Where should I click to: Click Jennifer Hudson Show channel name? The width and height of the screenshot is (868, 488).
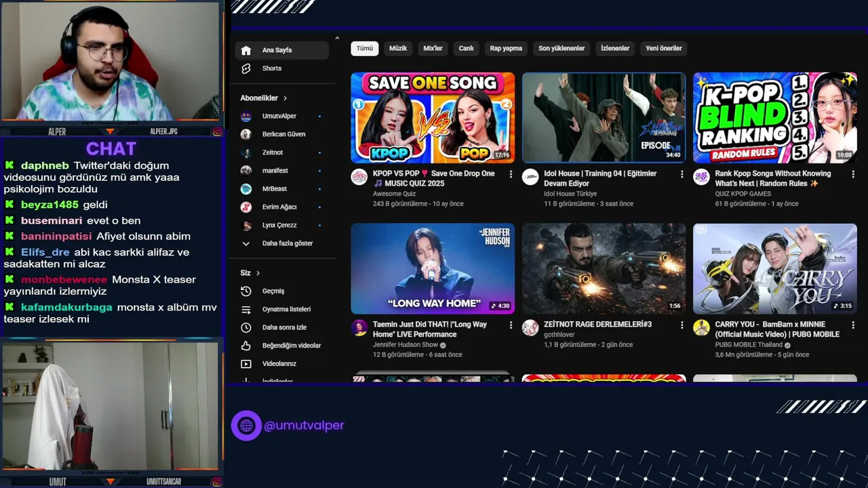tap(406, 345)
